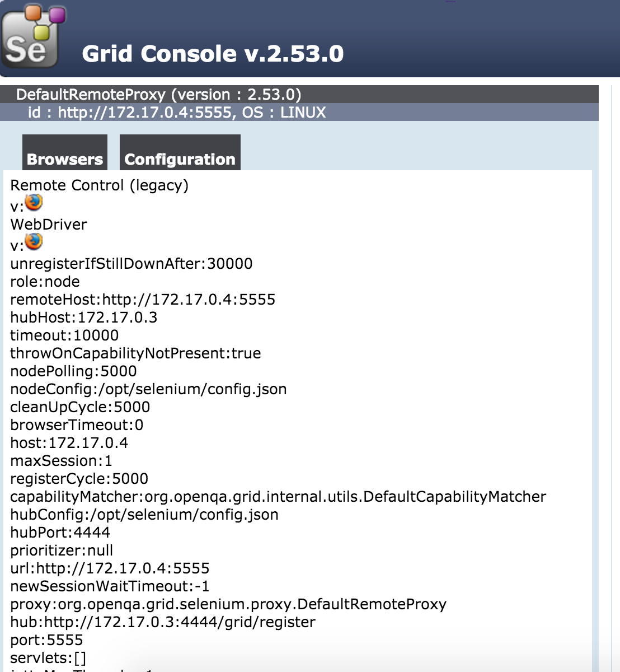The image size is (620, 672).
Task: Click Firefox icon under WebDriver
Action: point(34,241)
